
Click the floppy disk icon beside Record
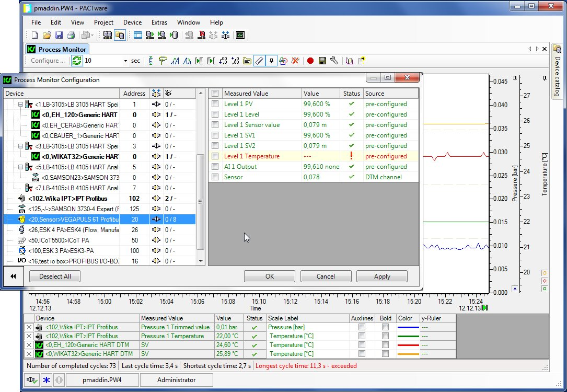(322, 61)
